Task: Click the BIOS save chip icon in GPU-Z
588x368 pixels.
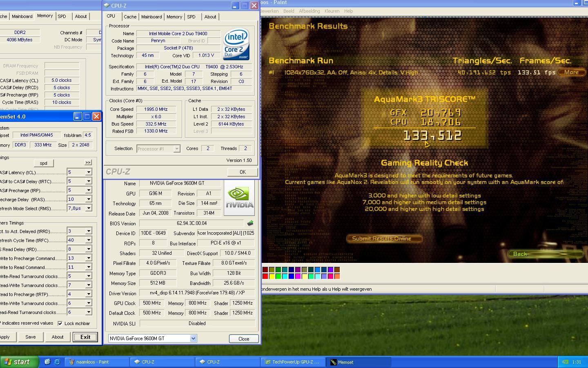Action: coord(250,223)
